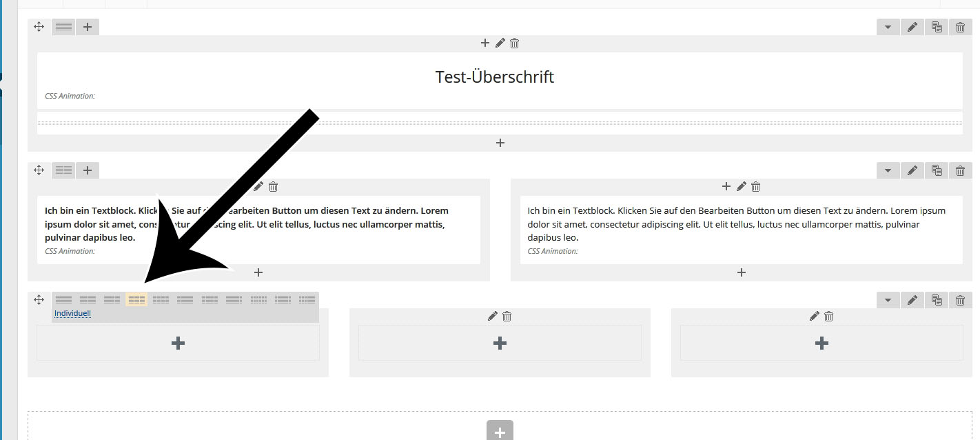Duplicate the Test-Überschrift row with the clone icon

[x=936, y=27]
